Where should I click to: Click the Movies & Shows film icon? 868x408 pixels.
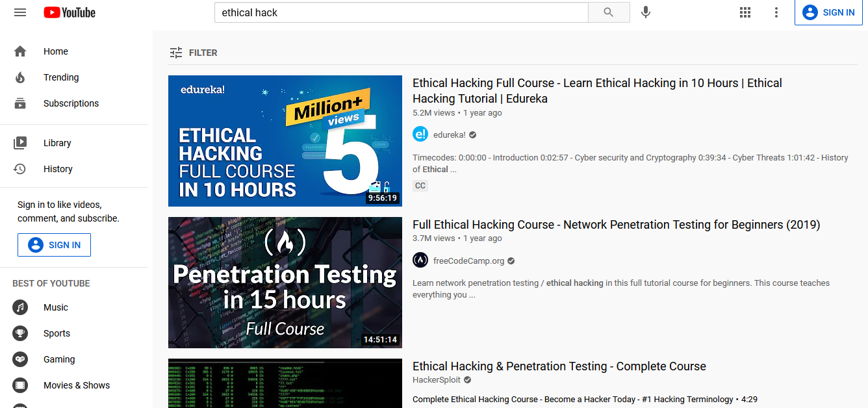20,385
